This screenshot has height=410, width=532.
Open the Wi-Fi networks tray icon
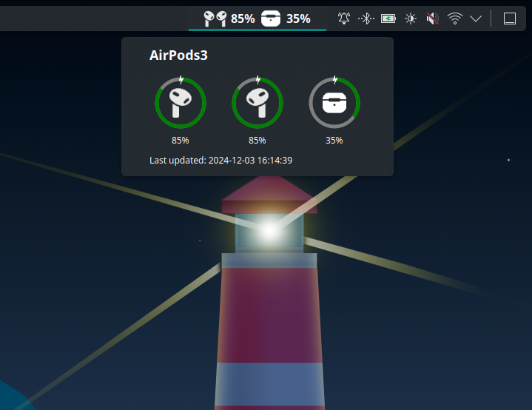(x=454, y=19)
